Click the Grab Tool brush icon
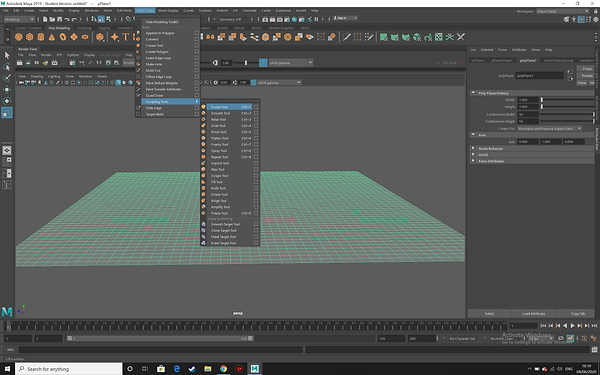The height and width of the screenshot is (375, 600). coord(203,126)
